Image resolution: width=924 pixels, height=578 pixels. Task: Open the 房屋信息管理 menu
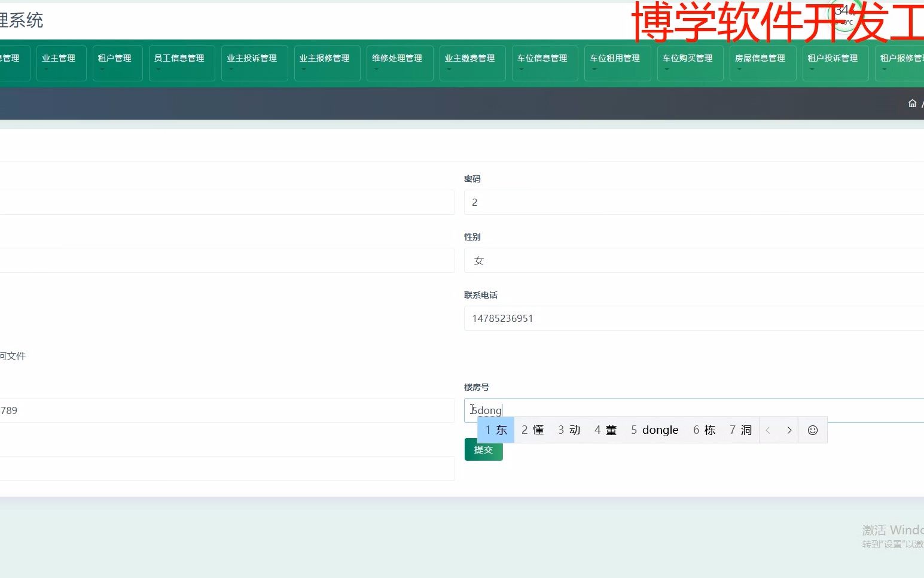[x=763, y=63]
